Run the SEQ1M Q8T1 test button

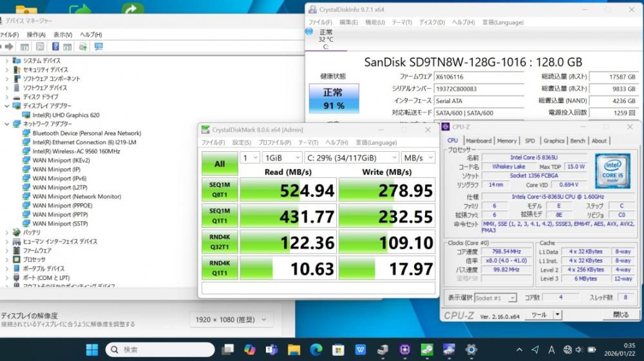pos(220,190)
